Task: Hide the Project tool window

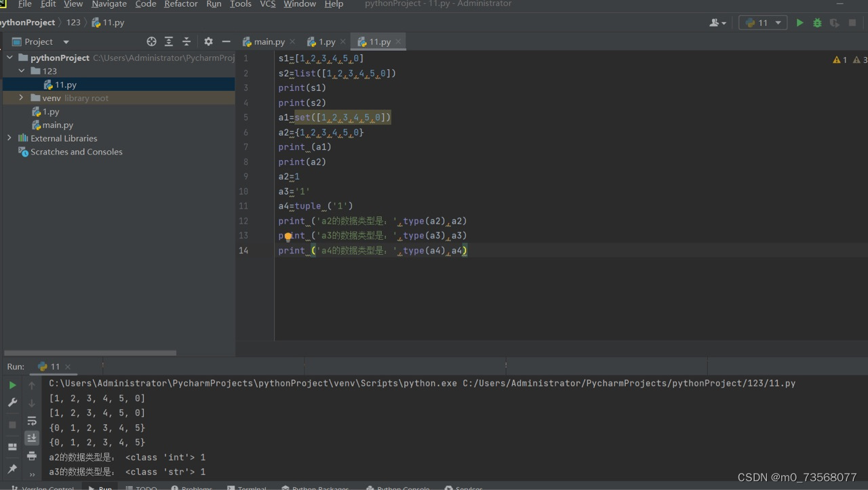Action: click(x=226, y=41)
